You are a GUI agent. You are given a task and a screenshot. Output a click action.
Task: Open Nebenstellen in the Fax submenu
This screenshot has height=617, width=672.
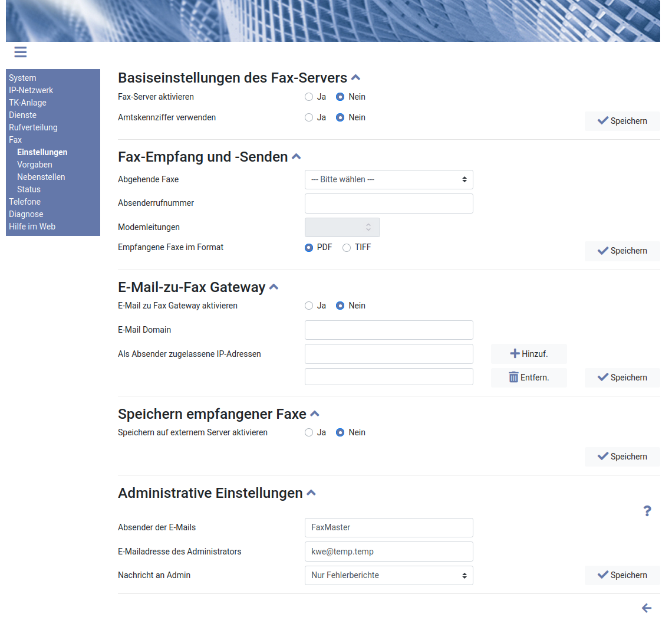41,177
